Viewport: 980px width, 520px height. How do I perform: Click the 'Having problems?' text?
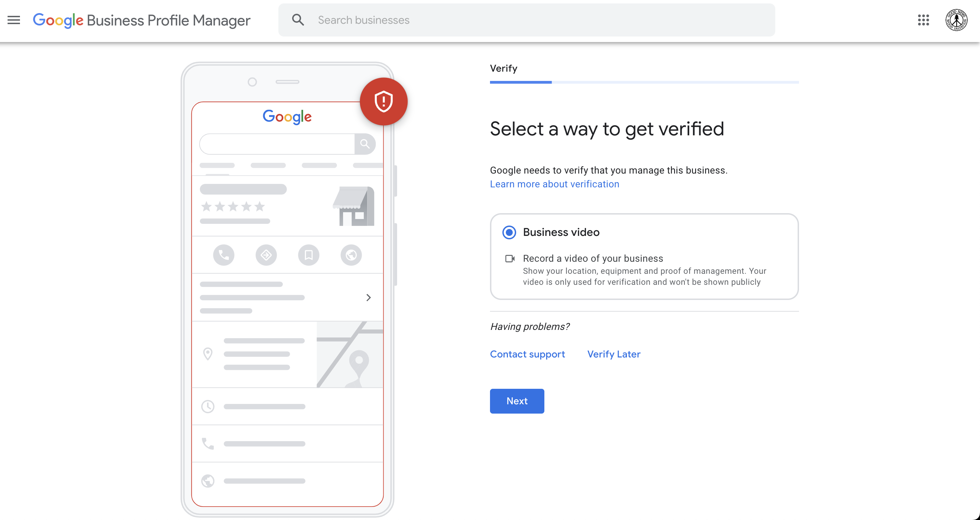click(530, 326)
